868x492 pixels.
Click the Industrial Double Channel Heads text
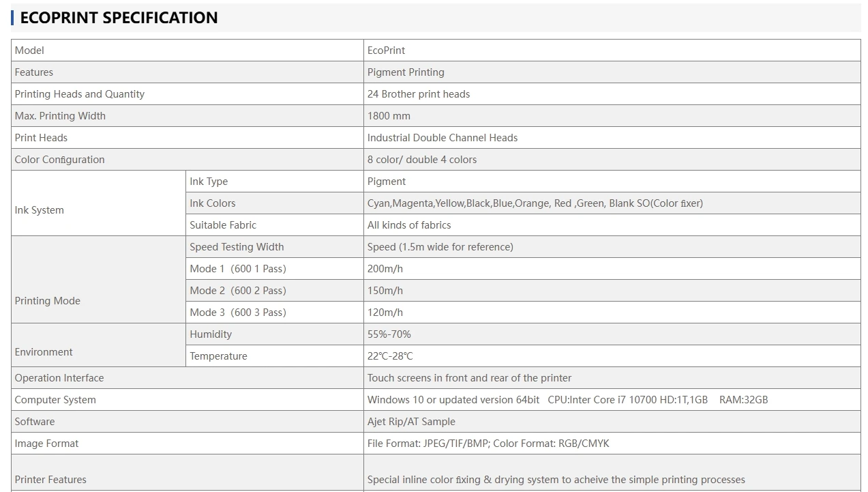tap(443, 138)
